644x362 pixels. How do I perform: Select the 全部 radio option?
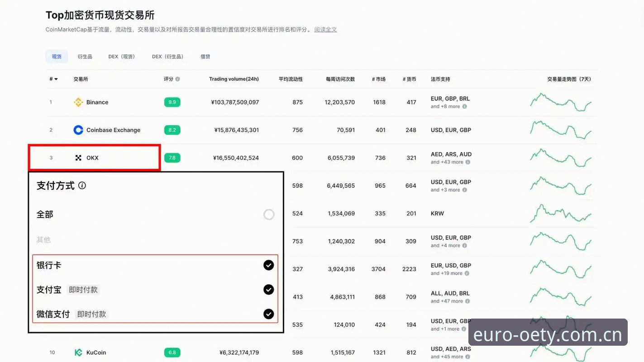coord(269,214)
